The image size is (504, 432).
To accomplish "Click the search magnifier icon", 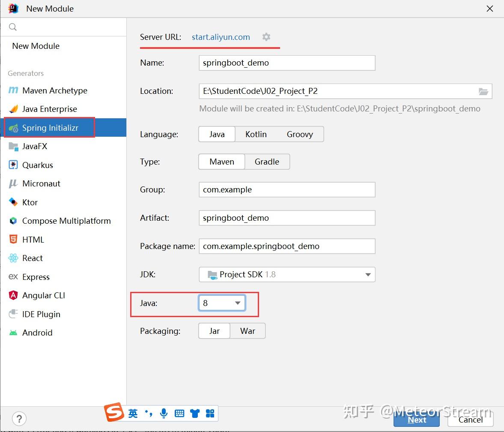I will coord(12,27).
